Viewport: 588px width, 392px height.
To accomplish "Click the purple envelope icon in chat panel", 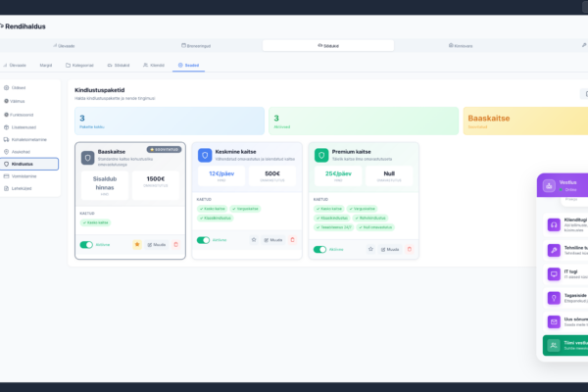I will (x=553, y=320).
